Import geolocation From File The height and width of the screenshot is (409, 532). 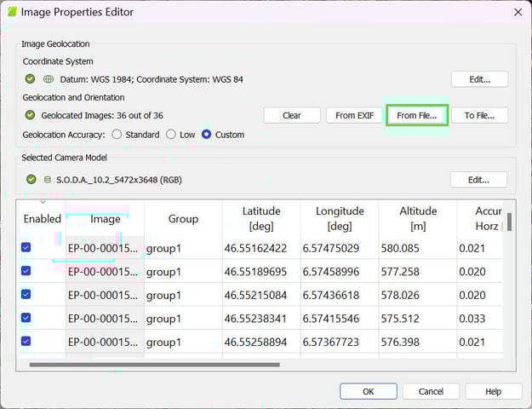pos(417,116)
